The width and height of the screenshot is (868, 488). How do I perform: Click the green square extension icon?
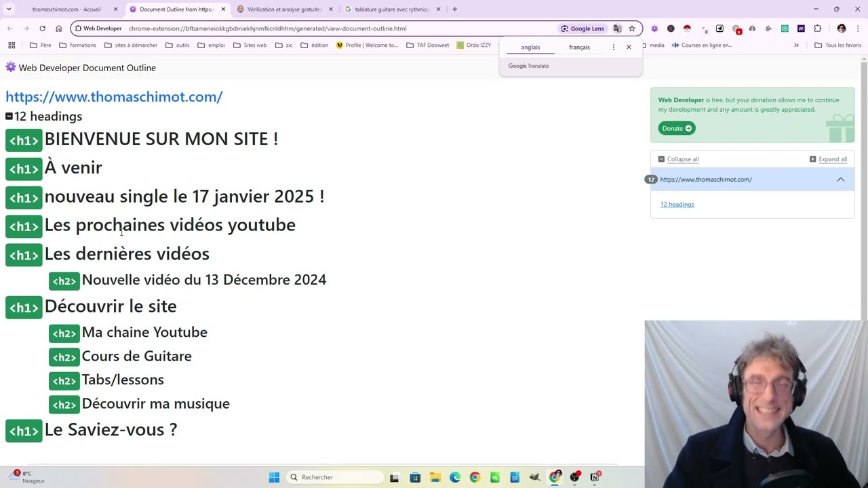point(785,28)
